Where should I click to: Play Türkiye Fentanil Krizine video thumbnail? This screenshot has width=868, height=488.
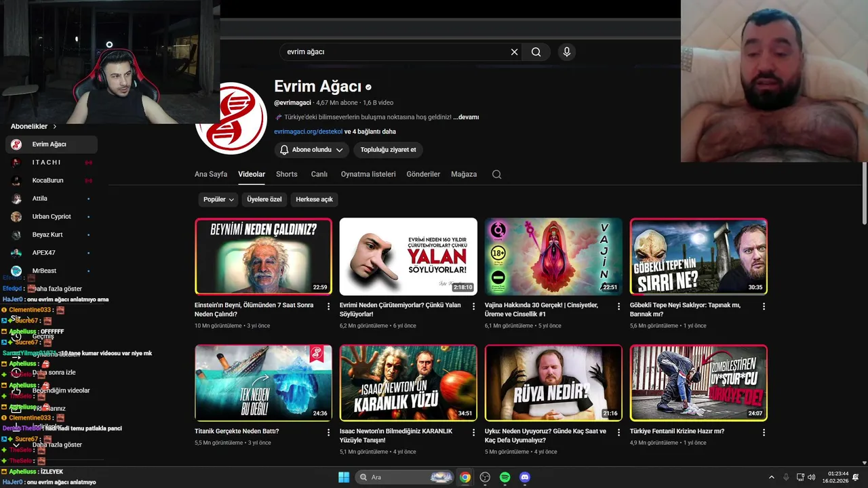click(698, 383)
